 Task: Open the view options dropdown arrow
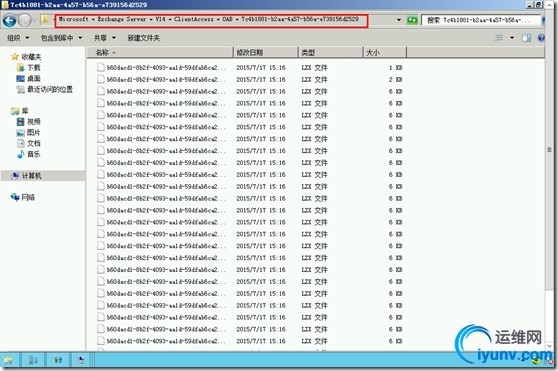click(512, 38)
